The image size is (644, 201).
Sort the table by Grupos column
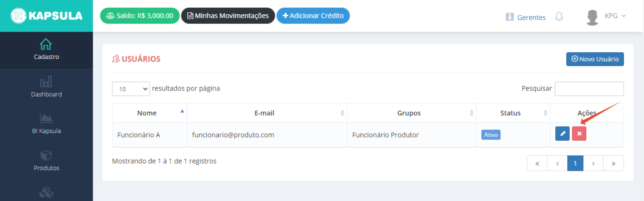coord(412,113)
